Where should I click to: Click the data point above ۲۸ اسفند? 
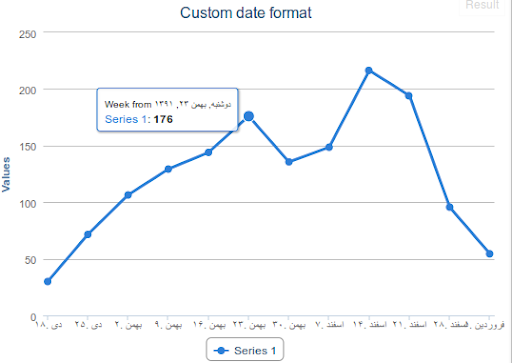(449, 207)
